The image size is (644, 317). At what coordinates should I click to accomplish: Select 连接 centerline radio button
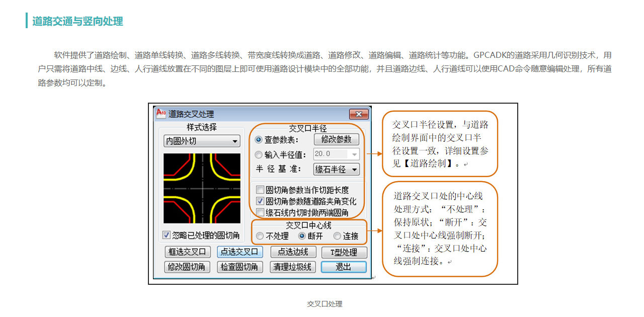click(x=337, y=236)
